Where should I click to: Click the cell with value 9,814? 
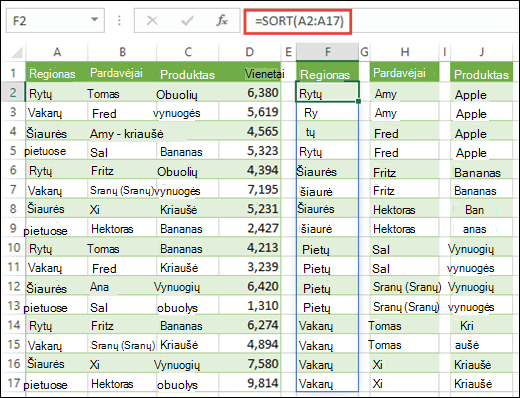[250, 383]
